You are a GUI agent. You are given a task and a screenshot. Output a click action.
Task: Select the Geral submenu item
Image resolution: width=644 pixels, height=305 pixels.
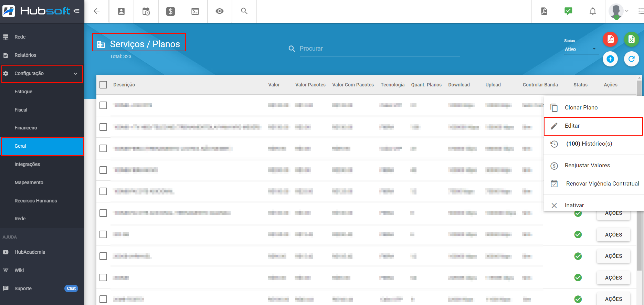tap(43, 146)
